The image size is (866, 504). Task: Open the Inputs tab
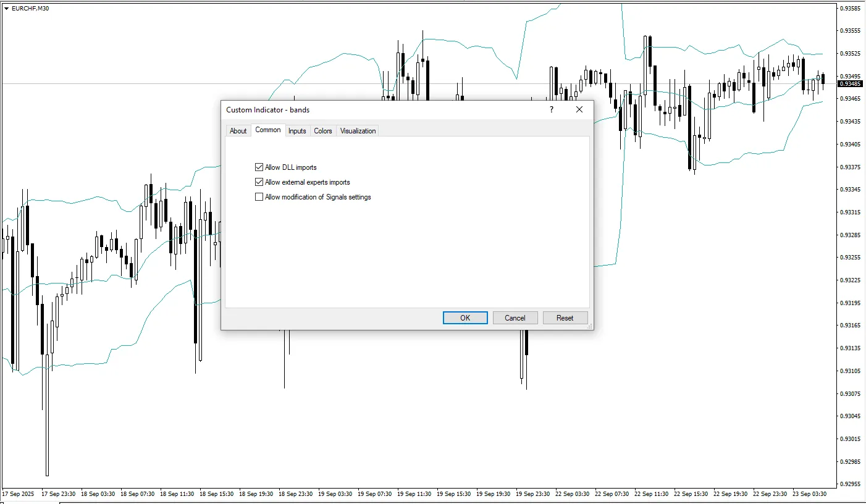pos(297,131)
